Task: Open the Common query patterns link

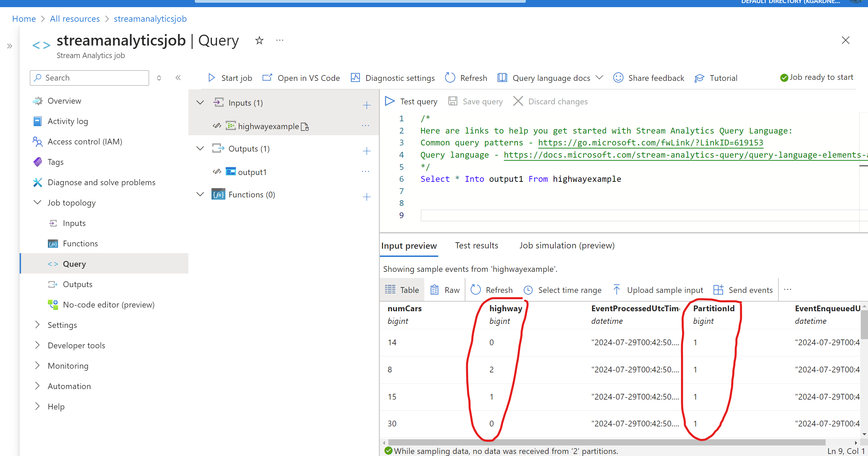Action: [x=650, y=143]
